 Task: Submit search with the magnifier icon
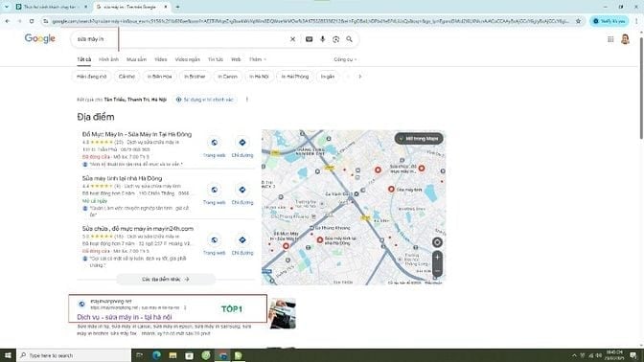(349, 39)
